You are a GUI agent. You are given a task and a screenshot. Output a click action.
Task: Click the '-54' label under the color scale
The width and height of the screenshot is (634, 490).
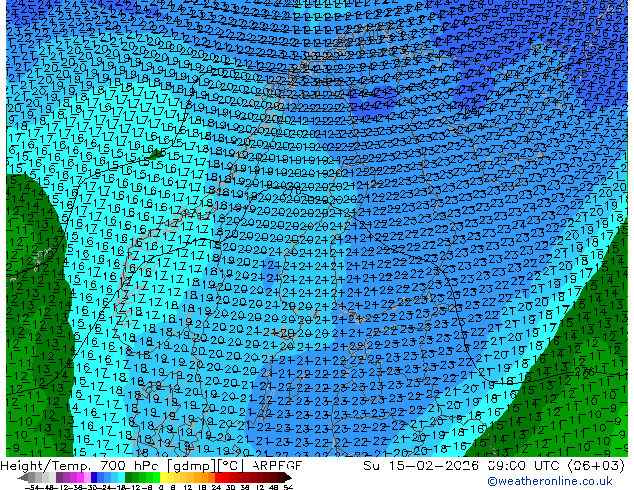32,487
